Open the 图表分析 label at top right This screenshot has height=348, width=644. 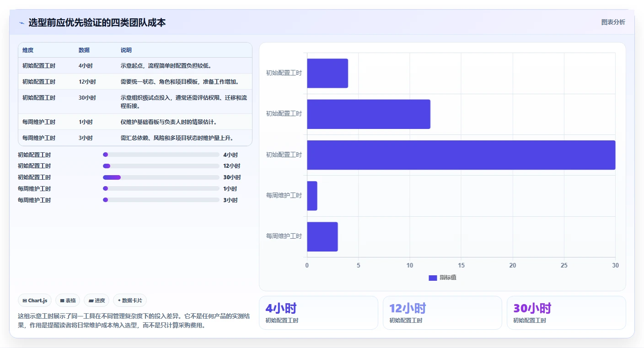point(613,22)
